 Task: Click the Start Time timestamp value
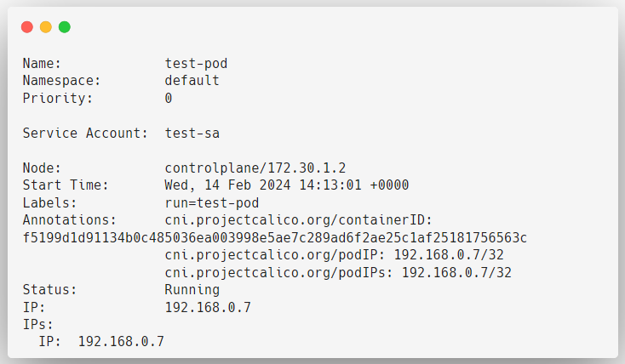[x=287, y=185]
